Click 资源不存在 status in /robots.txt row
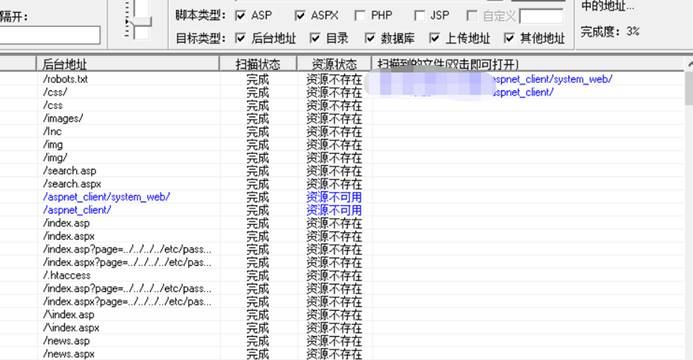 pos(334,80)
